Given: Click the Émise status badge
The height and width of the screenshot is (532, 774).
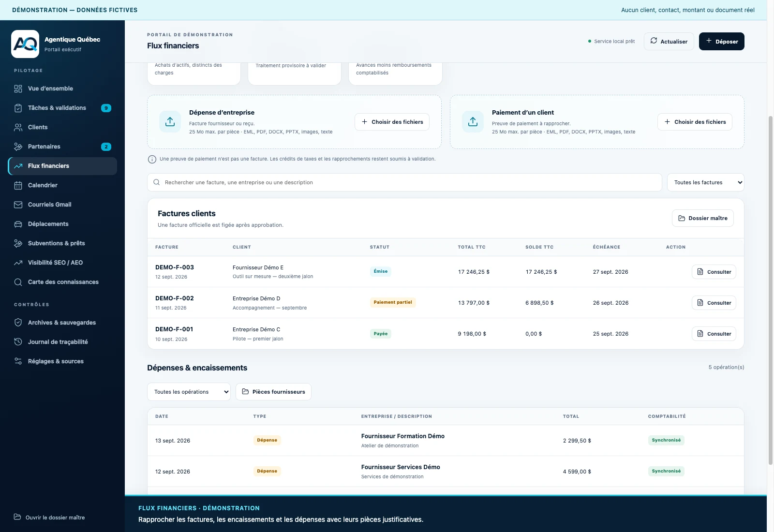Looking at the screenshot, I should (381, 271).
